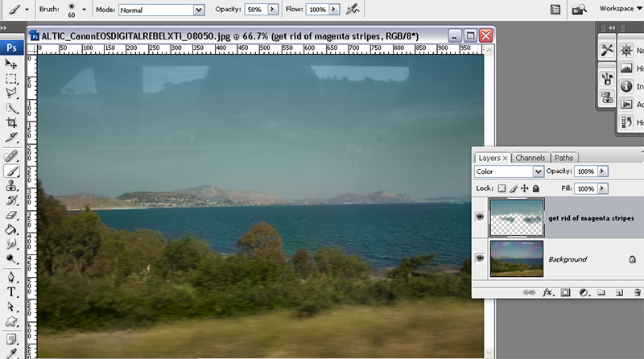Open the brush preset picker arrow
644x359 pixels.
pyautogui.click(x=85, y=9)
